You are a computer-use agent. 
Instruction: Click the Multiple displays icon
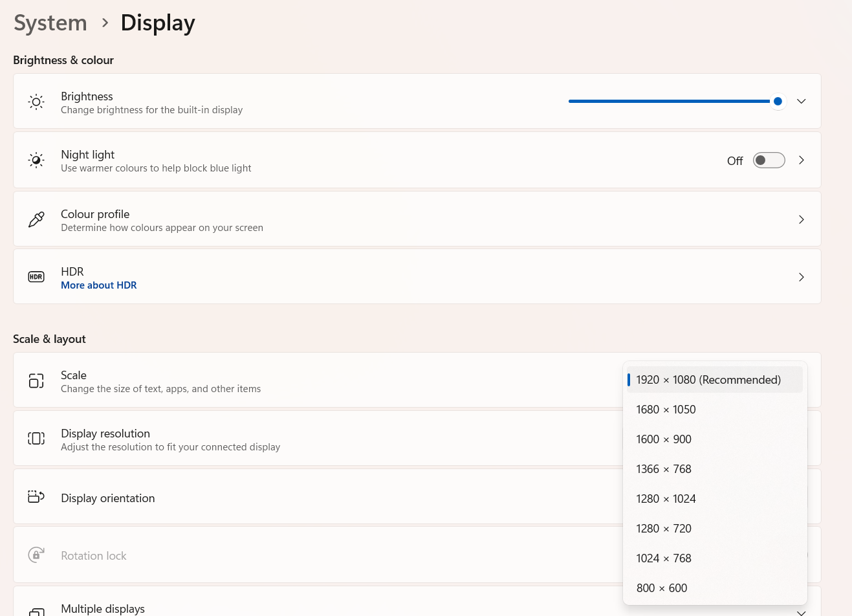[x=36, y=611]
